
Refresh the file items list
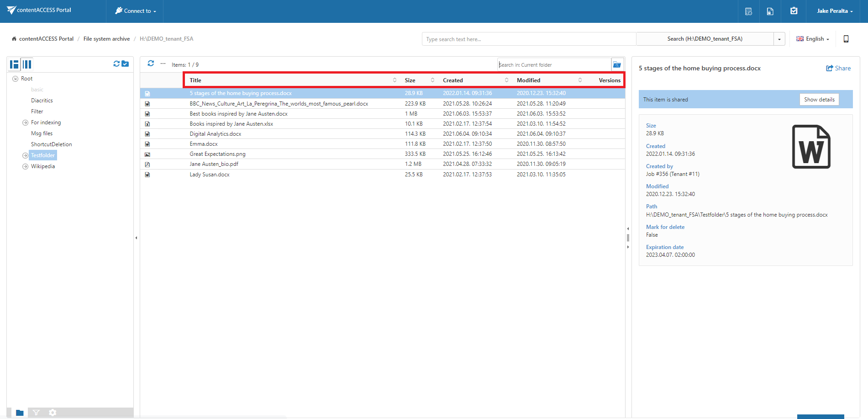pos(151,64)
